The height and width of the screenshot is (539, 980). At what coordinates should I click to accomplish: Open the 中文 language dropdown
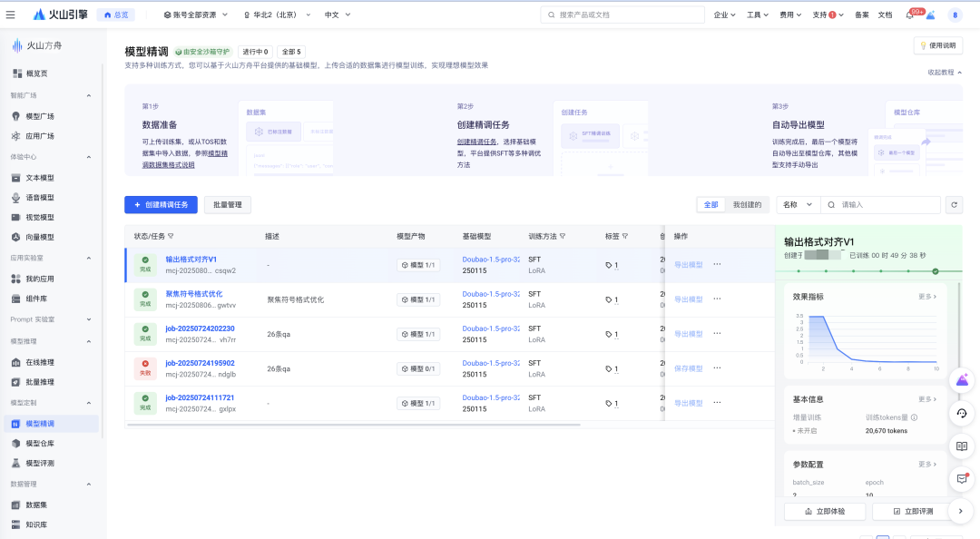coord(338,15)
